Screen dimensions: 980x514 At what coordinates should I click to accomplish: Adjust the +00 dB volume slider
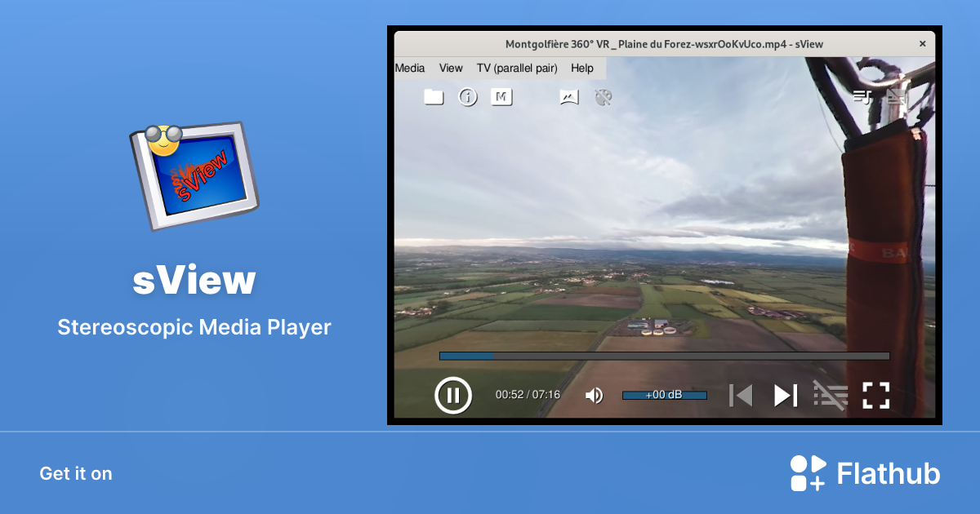[665, 395]
